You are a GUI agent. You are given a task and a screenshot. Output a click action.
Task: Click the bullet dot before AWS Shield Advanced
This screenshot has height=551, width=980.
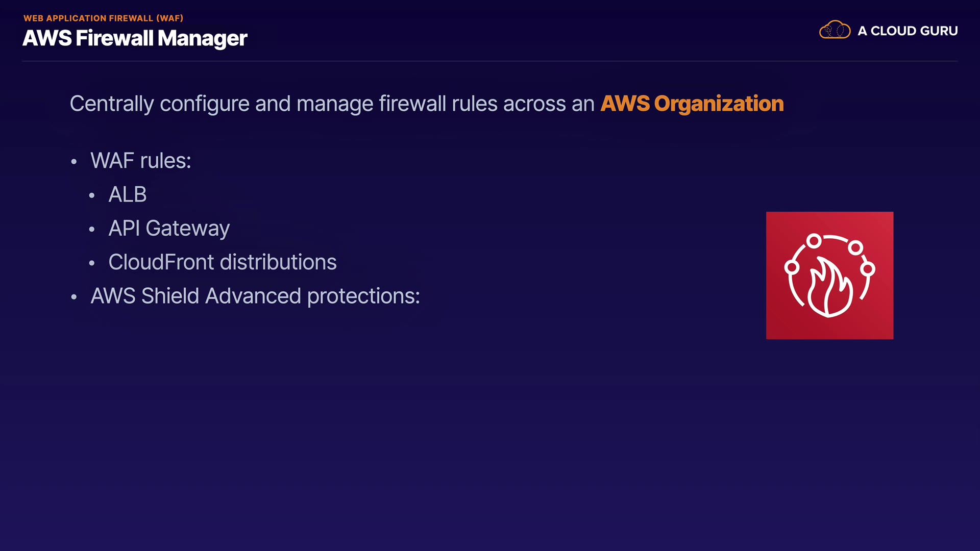tap(74, 297)
